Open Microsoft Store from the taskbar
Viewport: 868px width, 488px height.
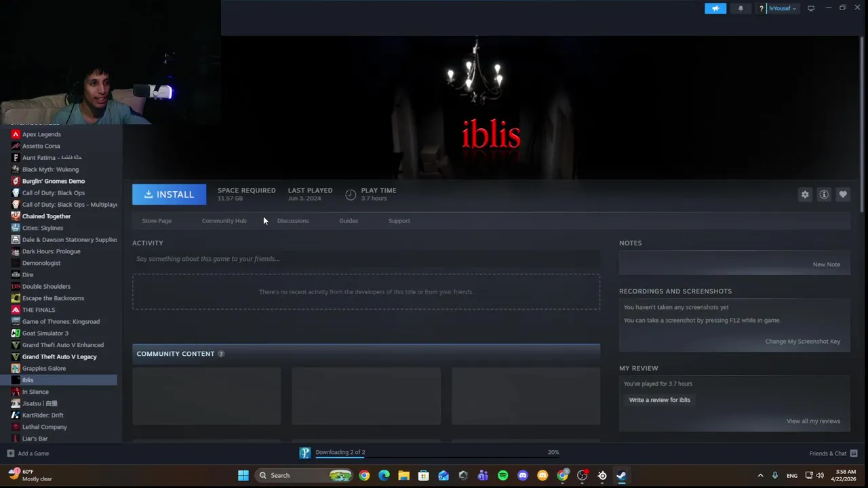423,475
